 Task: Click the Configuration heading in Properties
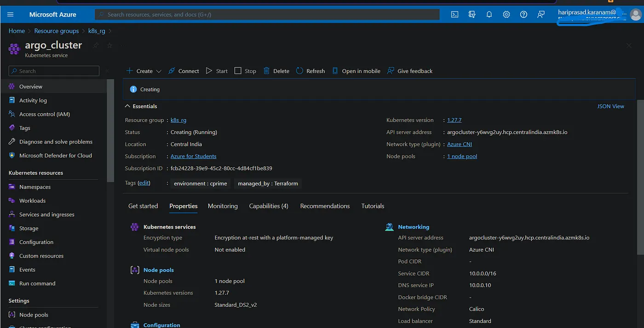tap(162, 325)
